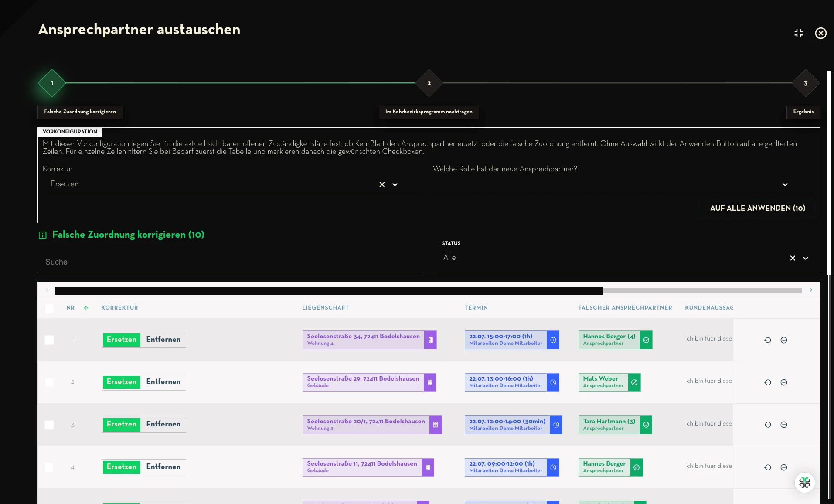This screenshot has width=834, height=504.
Task: Open building icon for Seelosenstraße 34
Action: tap(430, 340)
